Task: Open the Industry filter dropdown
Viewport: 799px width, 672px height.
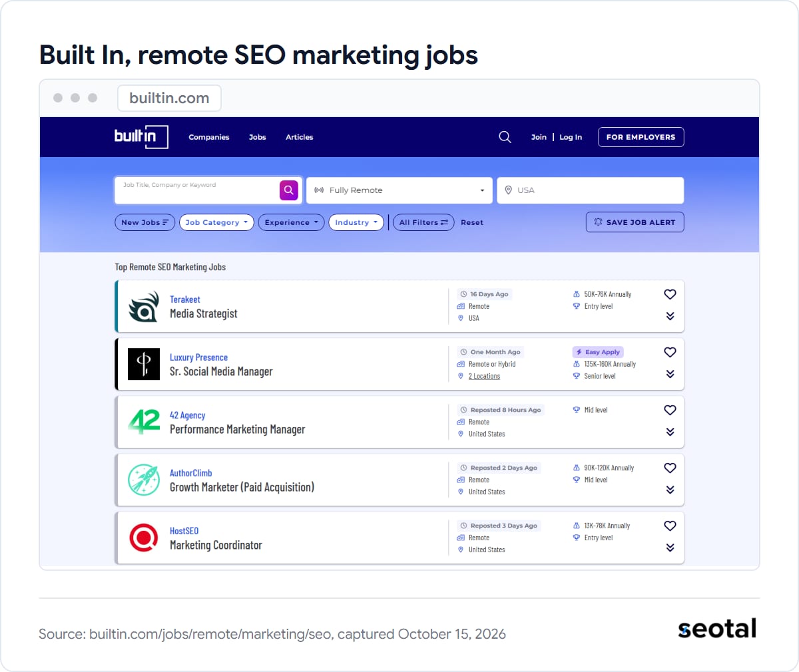Action: pyautogui.click(x=356, y=222)
